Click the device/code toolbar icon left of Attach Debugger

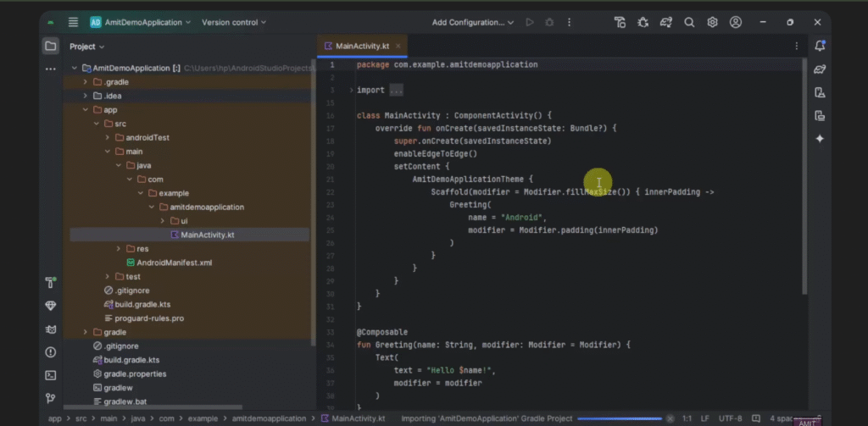pyautogui.click(x=620, y=22)
